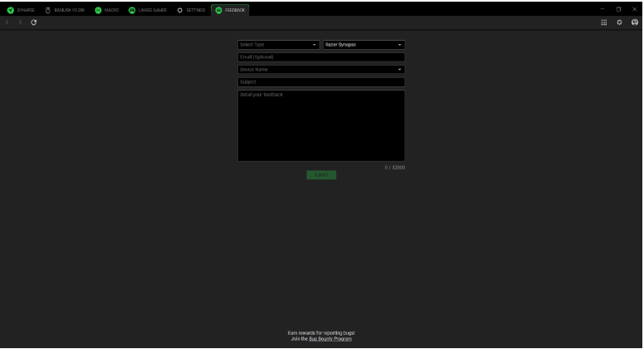Screen dimensions: 644x349
Task: Open the Settings tab
Action: click(x=191, y=10)
